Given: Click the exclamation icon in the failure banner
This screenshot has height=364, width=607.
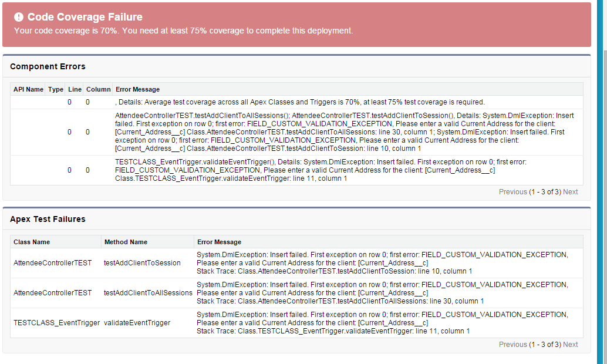Looking at the screenshot, I should pos(19,18).
